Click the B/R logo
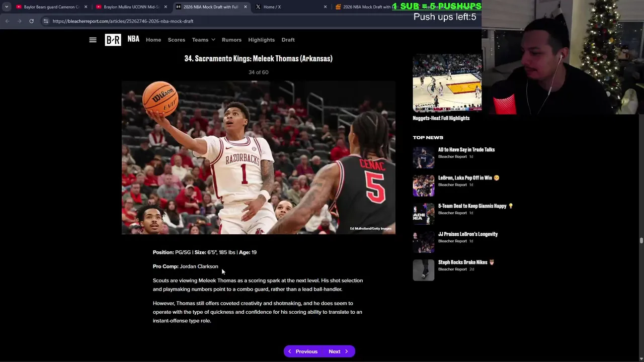 [x=113, y=40]
